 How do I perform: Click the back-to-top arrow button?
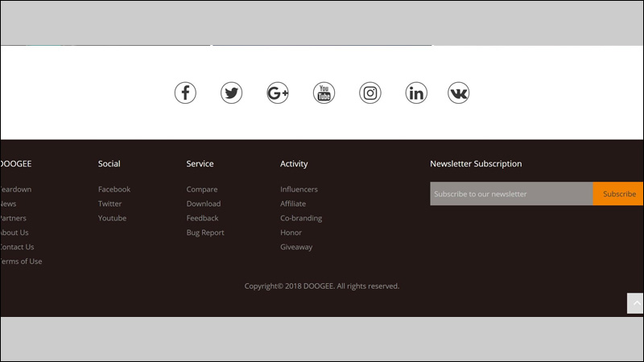(x=635, y=303)
